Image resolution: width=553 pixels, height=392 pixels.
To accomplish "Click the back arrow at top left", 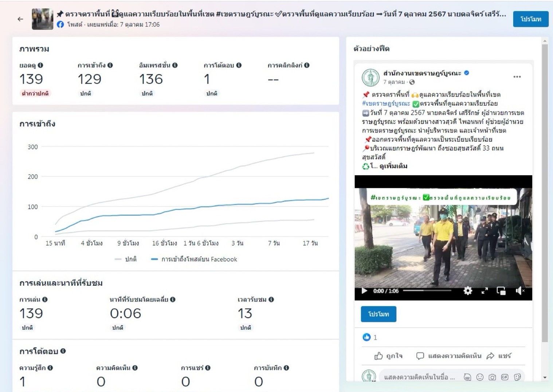I will (x=20, y=19).
